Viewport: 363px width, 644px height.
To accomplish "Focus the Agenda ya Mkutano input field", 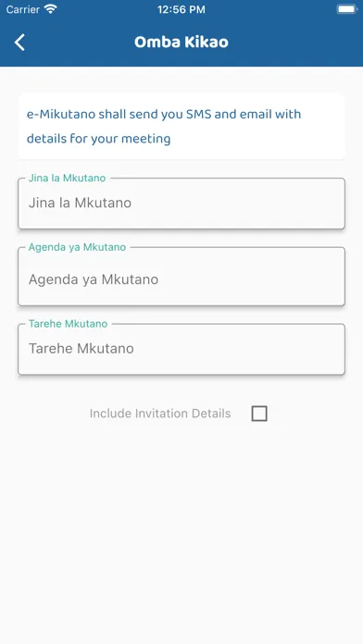I will click(x=181, y=277).
